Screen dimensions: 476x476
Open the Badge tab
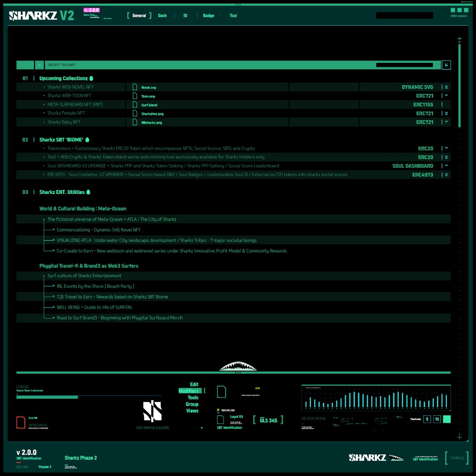pyautogui.click(x=209, y=15)
